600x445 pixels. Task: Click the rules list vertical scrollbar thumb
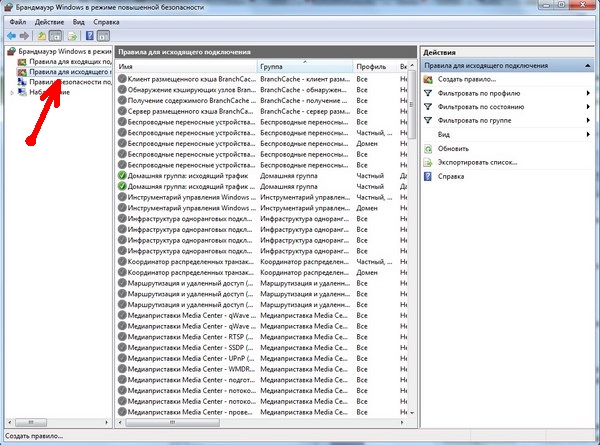pos(412,105)
